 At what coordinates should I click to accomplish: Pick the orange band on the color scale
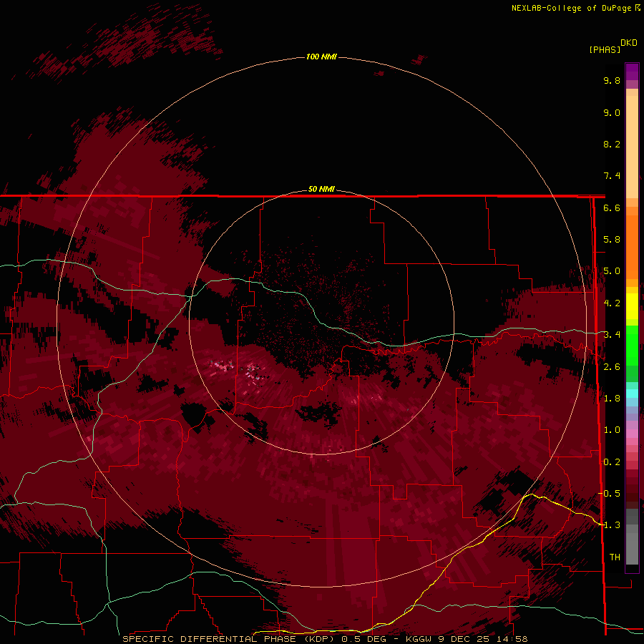click(x=632, y=246)
